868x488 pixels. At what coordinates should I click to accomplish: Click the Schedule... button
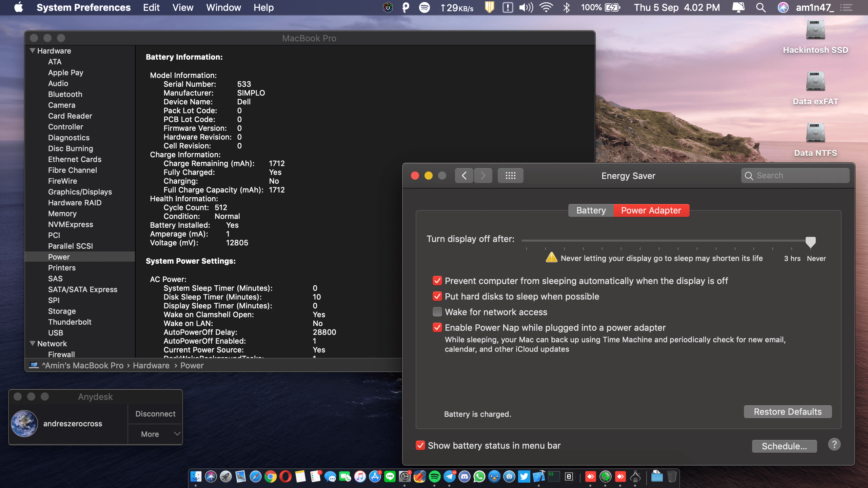pos(784,446)
